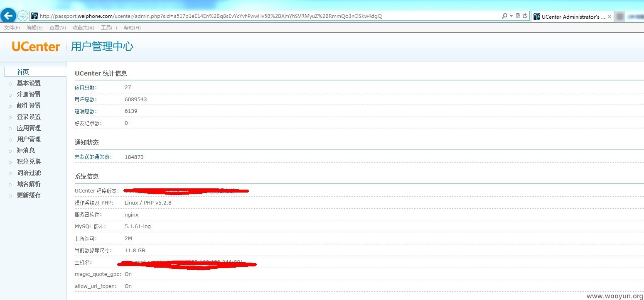Open 域名解析 in the sidebar
Screen dimensions: 644x300
pos(29,184)
